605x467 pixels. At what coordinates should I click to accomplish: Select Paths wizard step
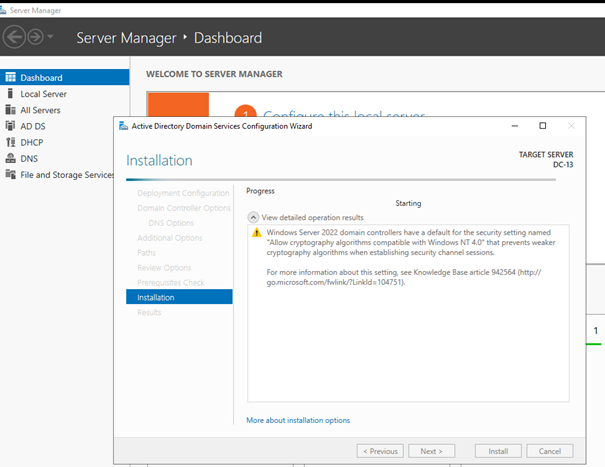[146, 253]
